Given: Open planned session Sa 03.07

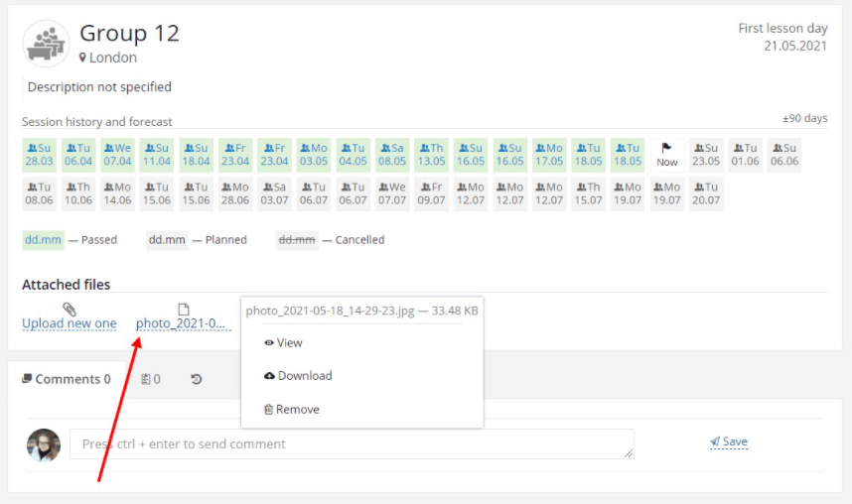Looking at the screenshot, I should click(274, 193).
